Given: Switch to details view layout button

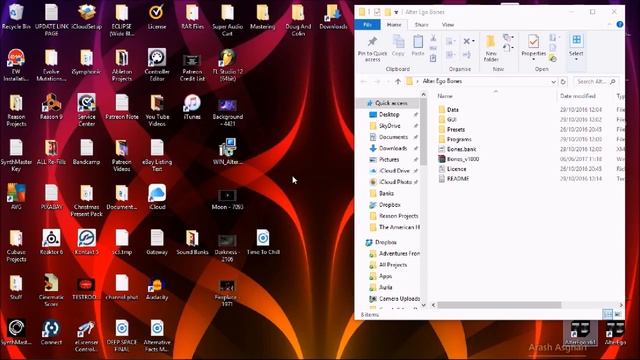Looking at the screenshot, I should (607, 314).
